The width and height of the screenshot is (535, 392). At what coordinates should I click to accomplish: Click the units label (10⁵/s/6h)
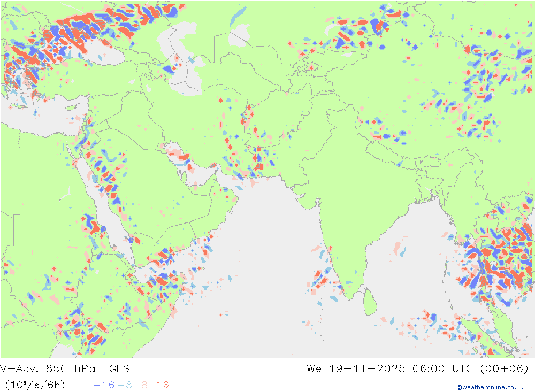(x=35, y=385)
